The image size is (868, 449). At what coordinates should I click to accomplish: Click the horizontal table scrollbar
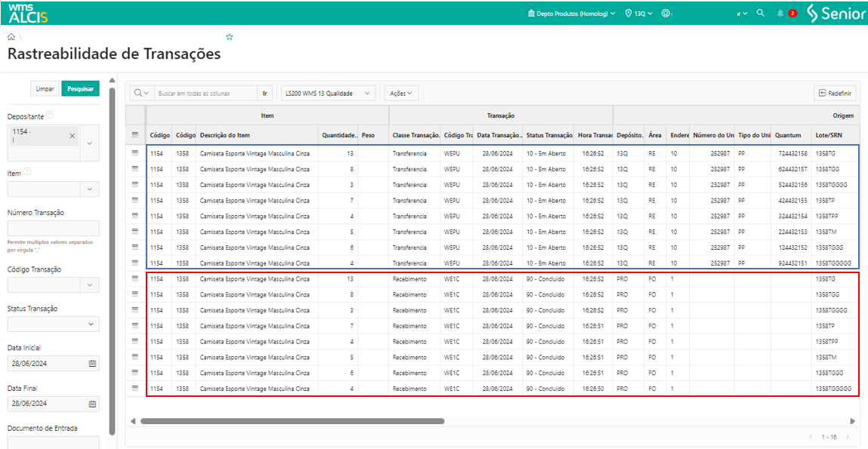292,421
